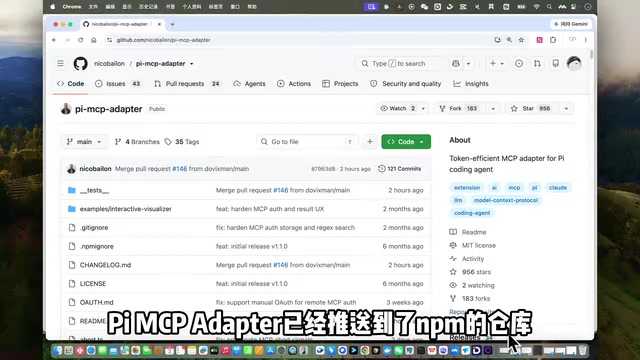Open the Apple menu
The height and width of the screenshot is (360, 640).
pos(53,7)
